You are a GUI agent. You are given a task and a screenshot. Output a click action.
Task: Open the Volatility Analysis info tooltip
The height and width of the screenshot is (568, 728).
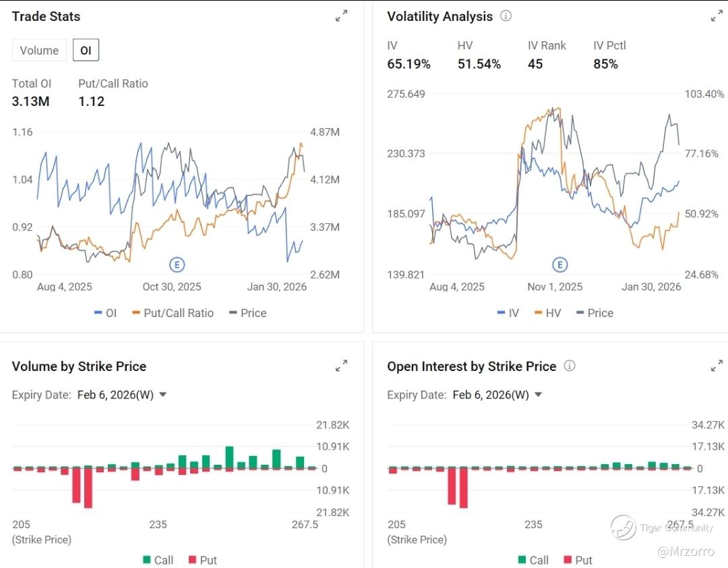pos(506,16)
